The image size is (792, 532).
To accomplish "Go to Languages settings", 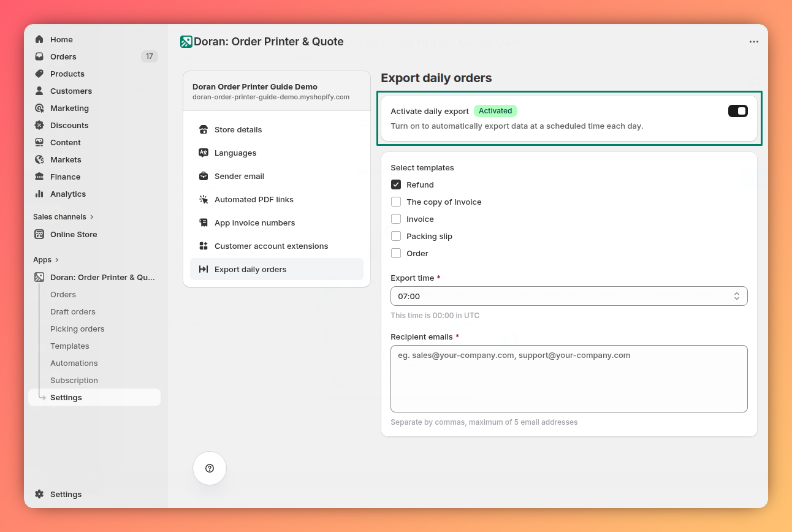I will pyautogui.click(x=276, y=153).
